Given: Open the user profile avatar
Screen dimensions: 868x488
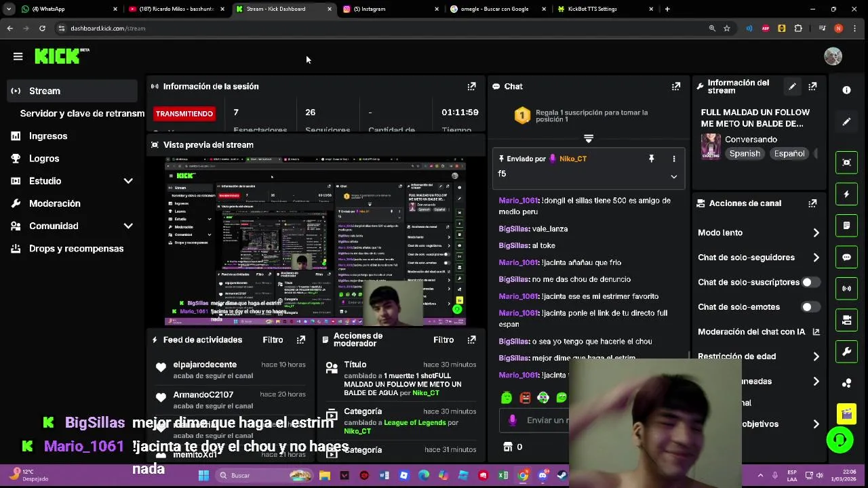Looking at the screenshot, I should coord(833,56).
